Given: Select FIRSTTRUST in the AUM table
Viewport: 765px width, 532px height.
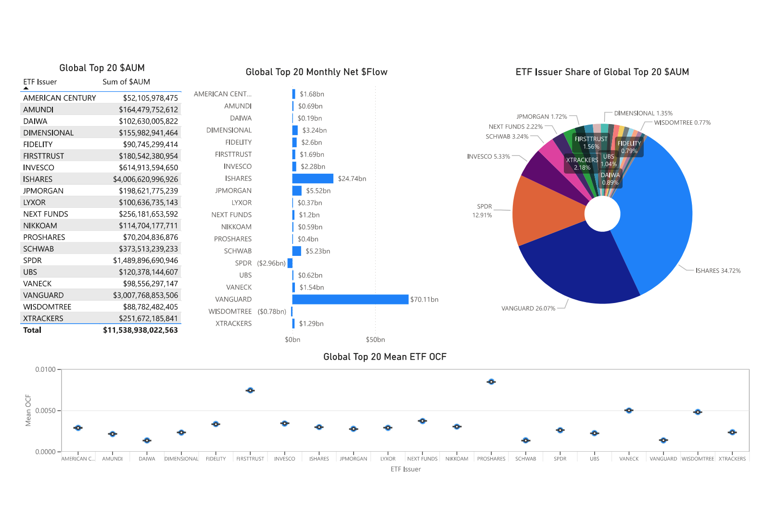Looking at the screenshot, I should click(101, 156).
